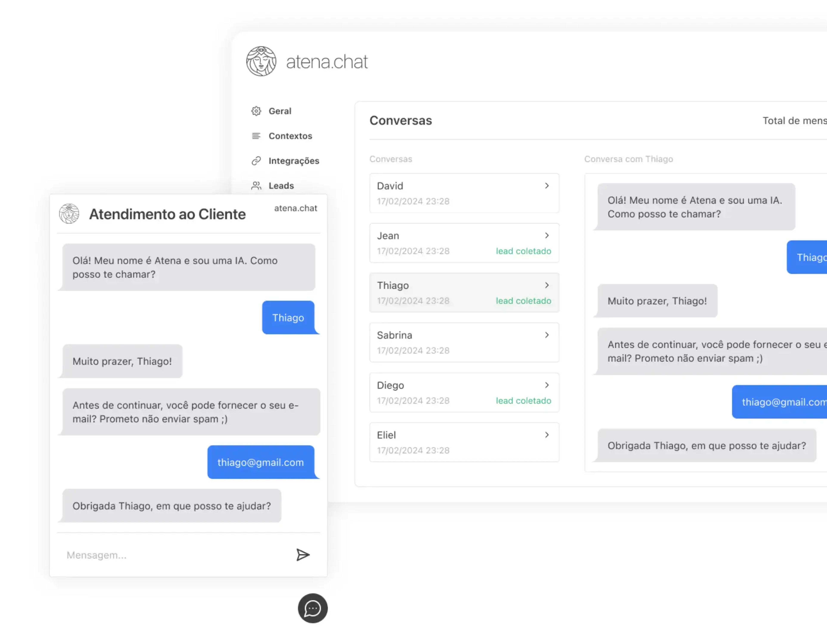Click David's 17/02/2024 23:28 timestamp
Viewport: 827px width, 644px height.
(x=413, y=201)
